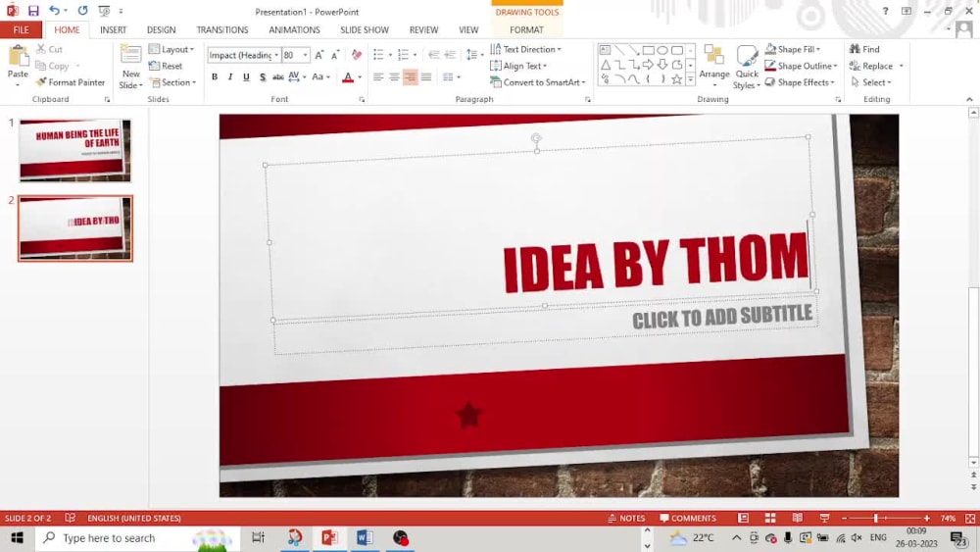Select the star shape in shapes gallery
Screen dimensions: 980x552
[677, 79]
